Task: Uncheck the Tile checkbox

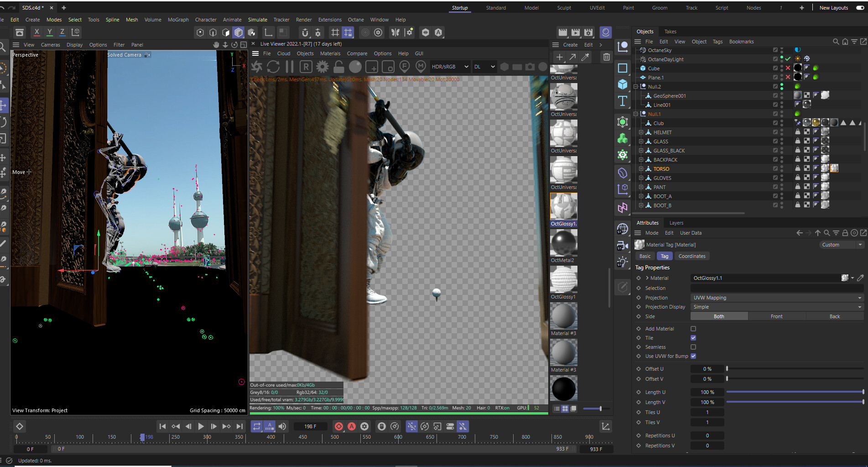Action: (693, 338)
